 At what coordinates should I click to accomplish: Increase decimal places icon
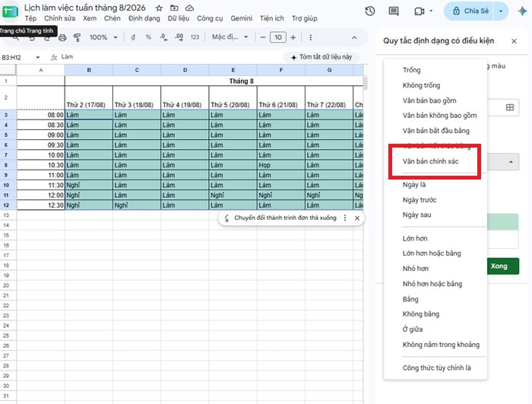point(179,37)
